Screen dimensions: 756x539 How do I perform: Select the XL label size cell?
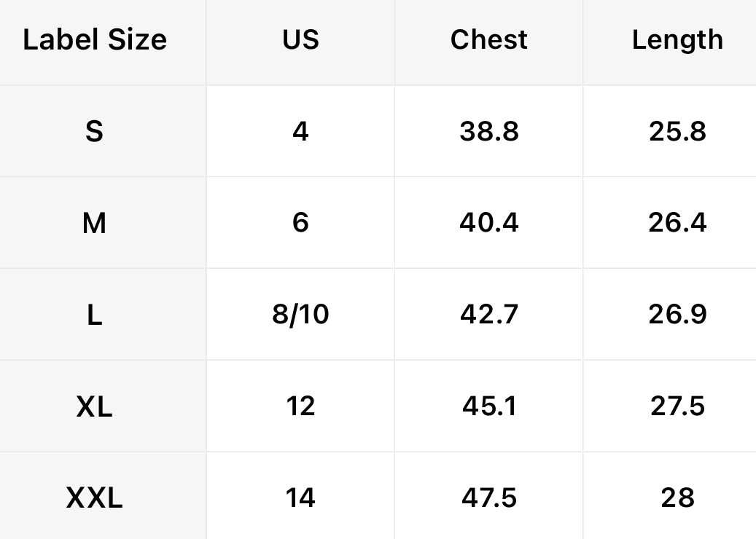coord(95,406)
